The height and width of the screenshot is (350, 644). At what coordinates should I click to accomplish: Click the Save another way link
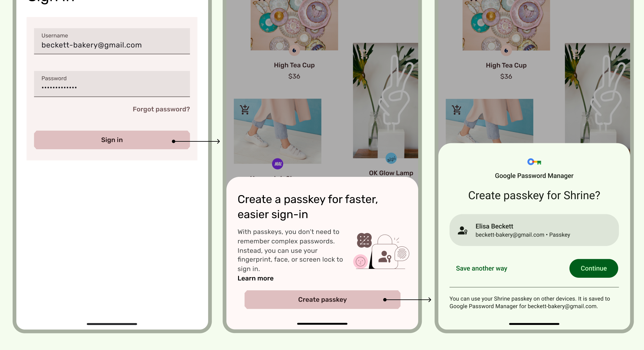pos(482,268)
